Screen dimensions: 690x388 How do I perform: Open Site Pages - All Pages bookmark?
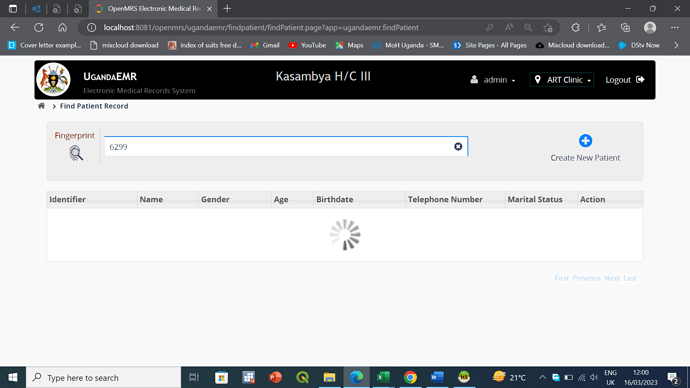[490, 45]
